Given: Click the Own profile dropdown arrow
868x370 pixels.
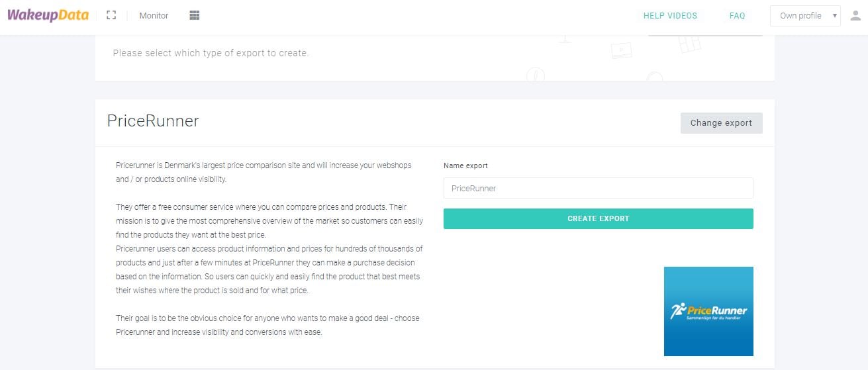Looking at the screenshot, I should tap(835, 16).
